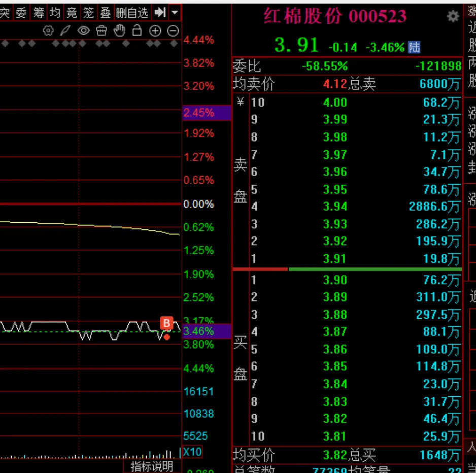
Task: Select the feather drawing tool icon
Action: coord(65,31)
